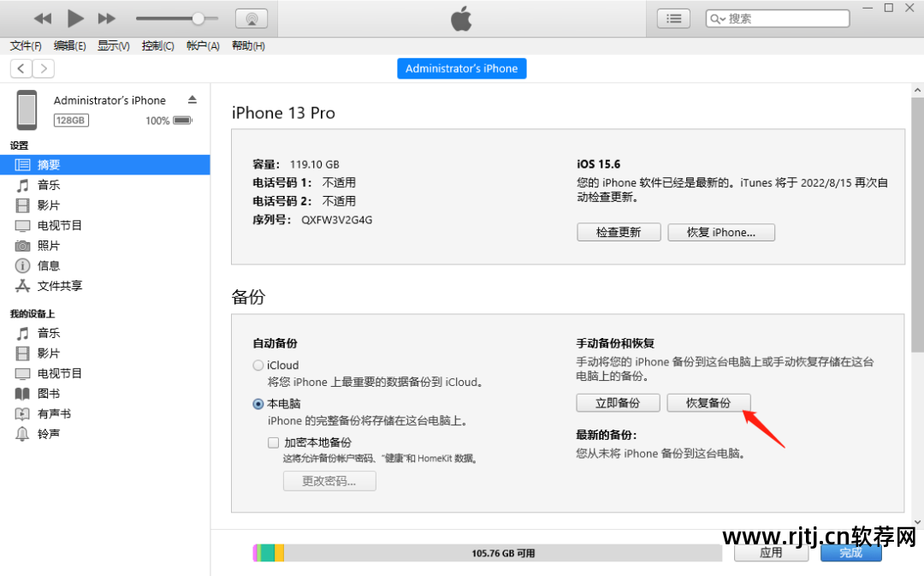Click the 检查更新 button
Image resolution: width=924 pixels, height=576 pixels.
tap(619, 232)
